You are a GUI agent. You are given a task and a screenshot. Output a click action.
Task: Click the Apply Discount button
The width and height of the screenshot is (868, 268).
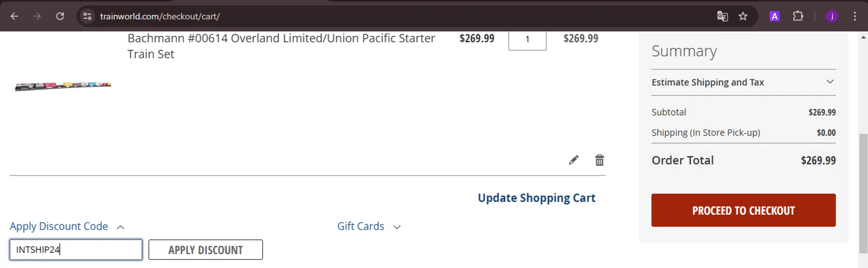point(205,250)
